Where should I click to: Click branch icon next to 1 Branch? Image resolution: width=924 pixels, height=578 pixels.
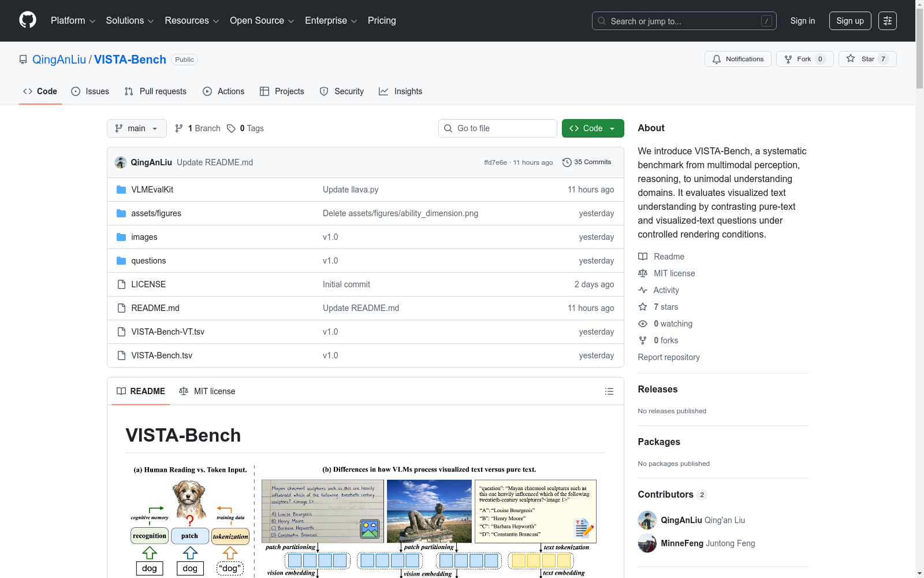(179, 128)
